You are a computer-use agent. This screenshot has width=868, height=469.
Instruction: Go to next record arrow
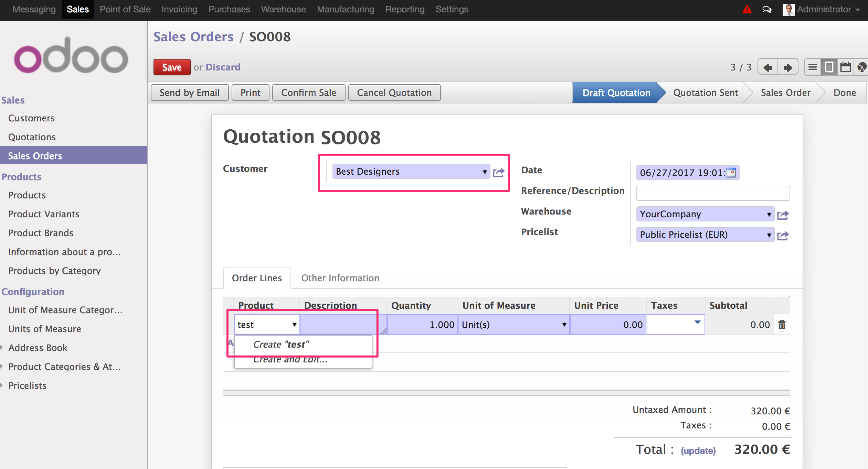(x=788, y=67)
